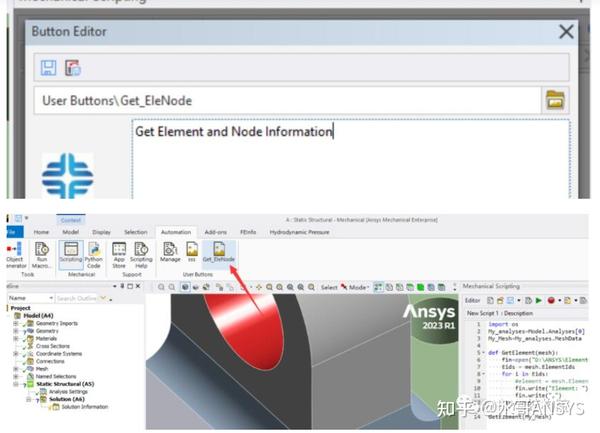This screenshot has width=600, height=433.
Task: Maximize the Outline pane
Action: (x=130, y=286)
